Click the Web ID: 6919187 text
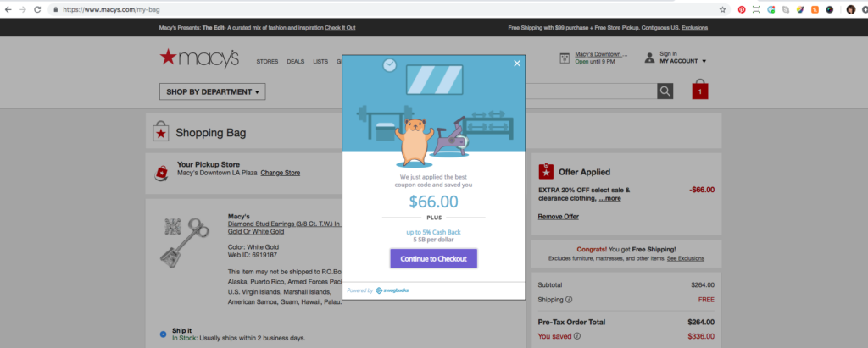This screenshot has width=868, height=348. pos(253,256)
